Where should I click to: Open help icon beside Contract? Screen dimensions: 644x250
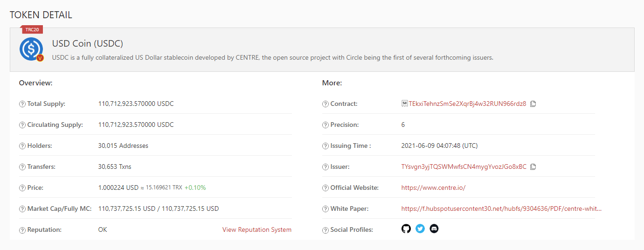(325, 104)
